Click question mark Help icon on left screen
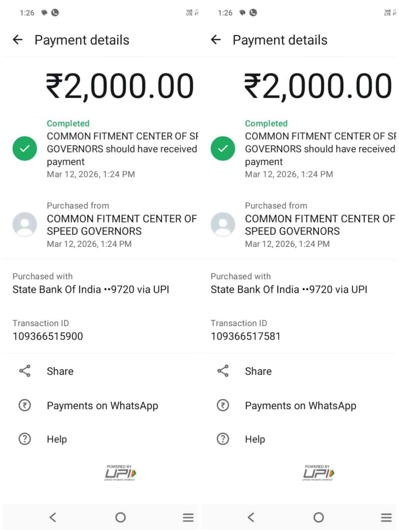Image resolution: width=399 pixels, height=532 pixels. coord(25,439)
